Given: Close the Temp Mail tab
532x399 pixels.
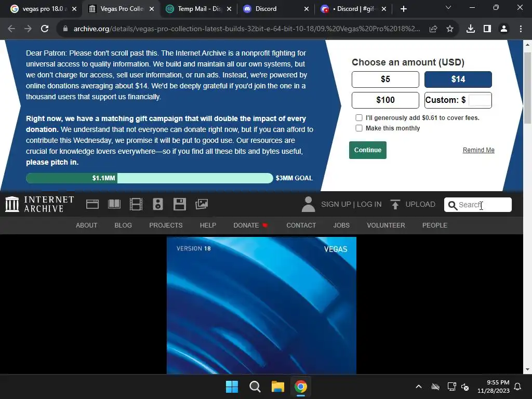Looking at the screenshot, I should tap(229, 9).
